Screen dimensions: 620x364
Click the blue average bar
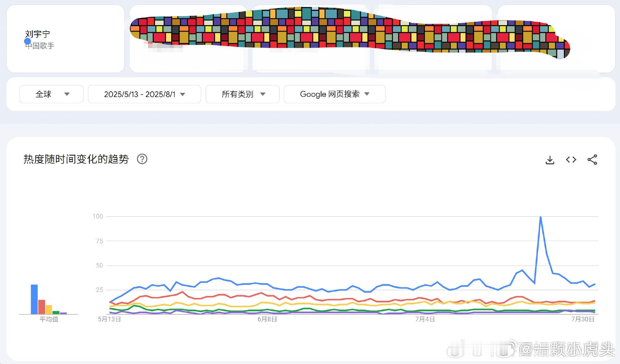pos(34,299)
